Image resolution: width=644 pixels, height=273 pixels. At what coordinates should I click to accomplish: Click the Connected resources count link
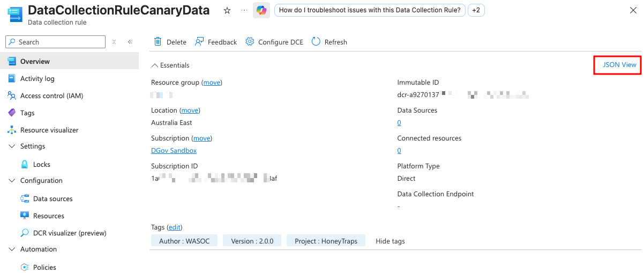[399, 151]
